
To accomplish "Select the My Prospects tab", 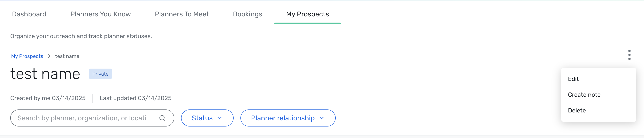I will pos(307,14).
